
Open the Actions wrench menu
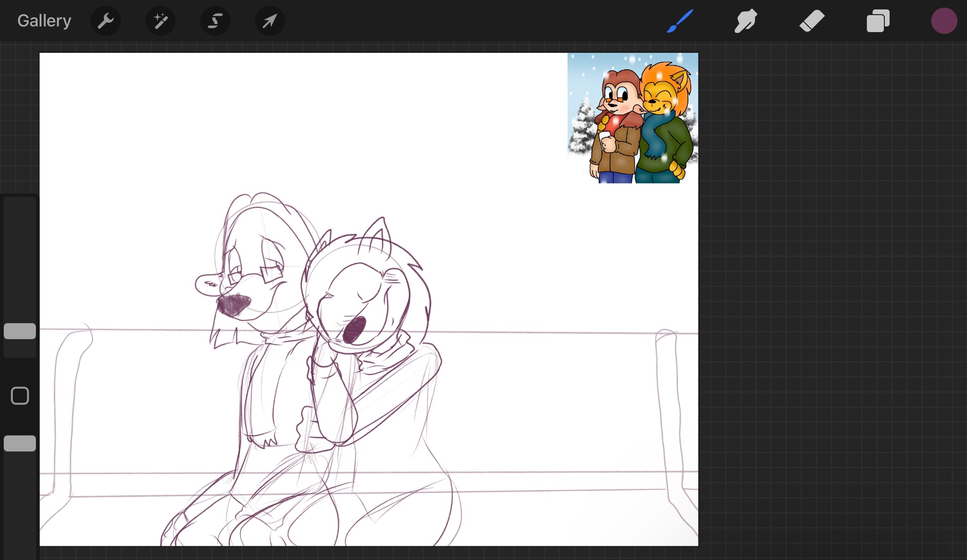(x=106, y=21)
